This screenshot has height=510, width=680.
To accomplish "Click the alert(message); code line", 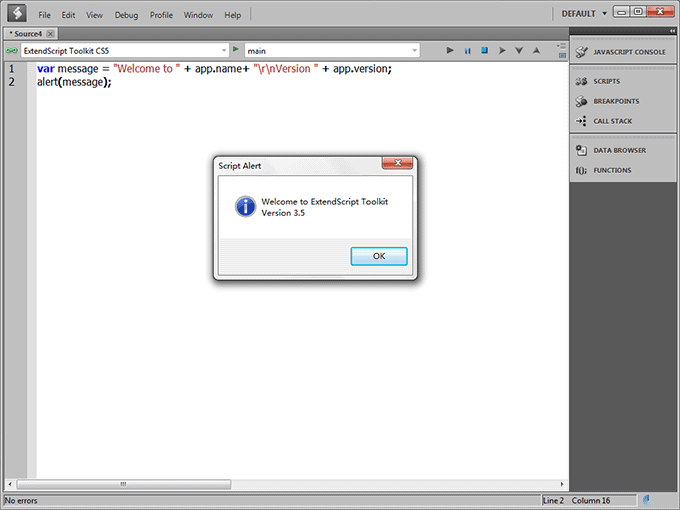I will (74, 82).
